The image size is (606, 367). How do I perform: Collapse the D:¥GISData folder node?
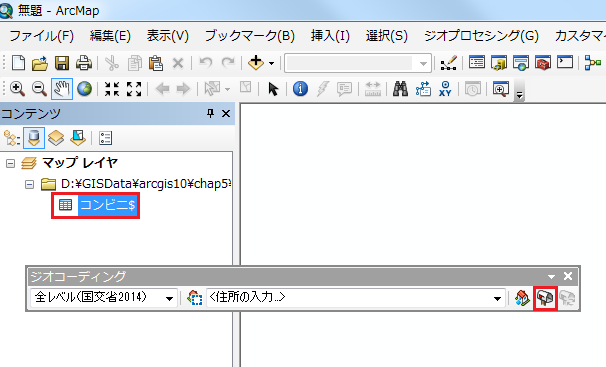click(29, 185)
